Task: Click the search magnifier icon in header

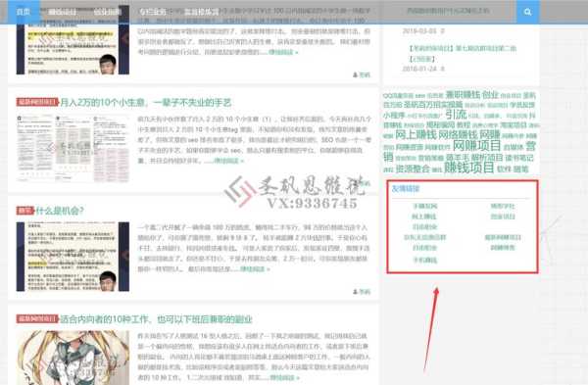Action: pos(527,12)
